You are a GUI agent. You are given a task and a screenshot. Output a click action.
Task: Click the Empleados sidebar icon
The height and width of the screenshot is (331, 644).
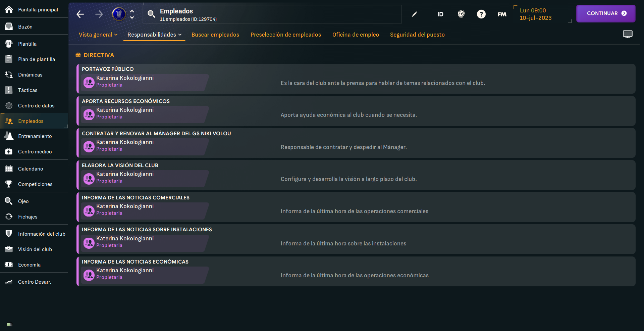click(x=9, y=121)
